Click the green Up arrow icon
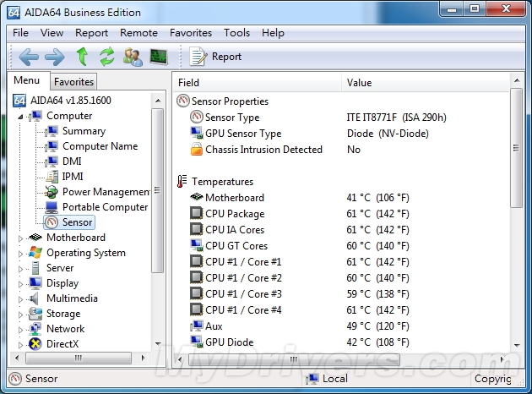 [82, 57]
